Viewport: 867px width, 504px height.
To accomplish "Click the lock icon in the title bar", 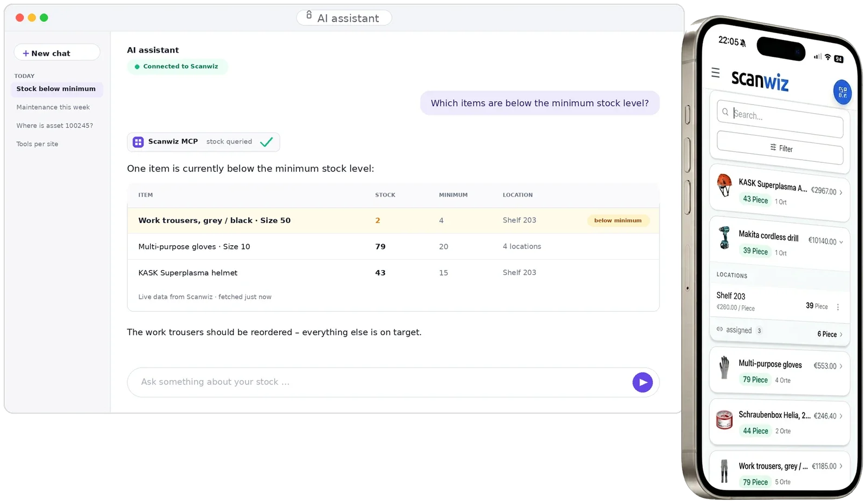I will click(309, 15).
